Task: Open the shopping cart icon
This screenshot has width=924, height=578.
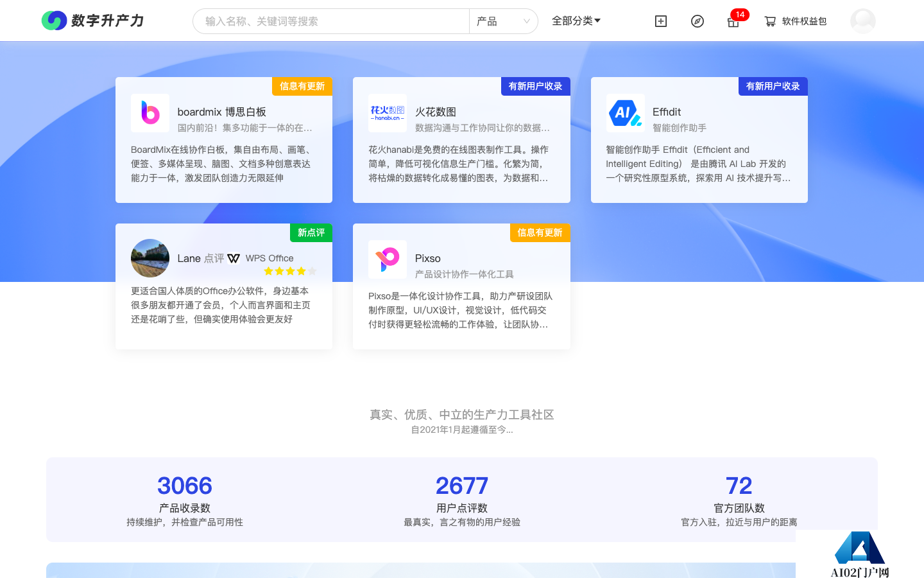Action: tap(770, 21)
